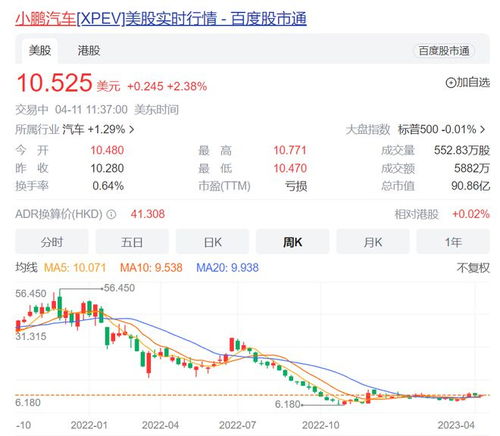
Task: Click the 成交额 value 5882万
Action: pos(472,168)
